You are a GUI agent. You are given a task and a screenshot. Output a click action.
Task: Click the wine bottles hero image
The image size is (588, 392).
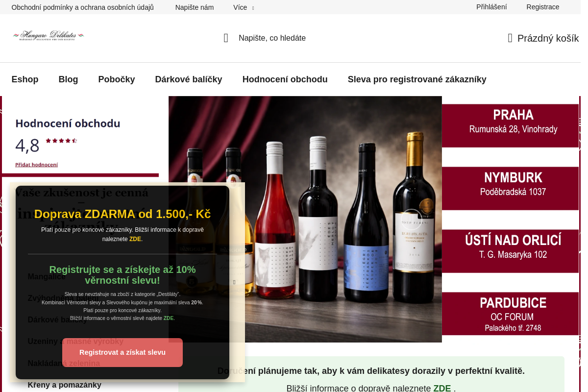tap(305, 219)
